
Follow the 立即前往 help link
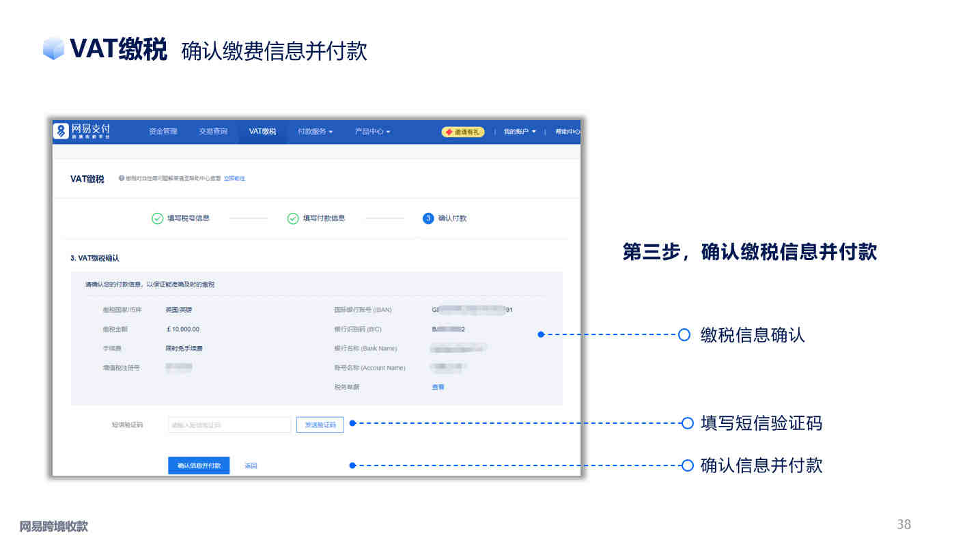[x=234, y=178]
